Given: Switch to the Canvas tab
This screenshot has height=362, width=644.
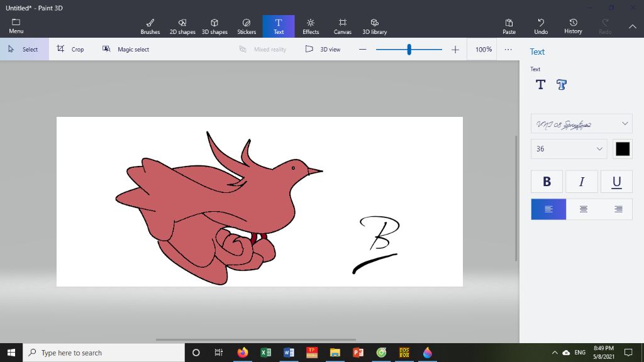Looking at the screenshot, I should [x=343, y=26].
